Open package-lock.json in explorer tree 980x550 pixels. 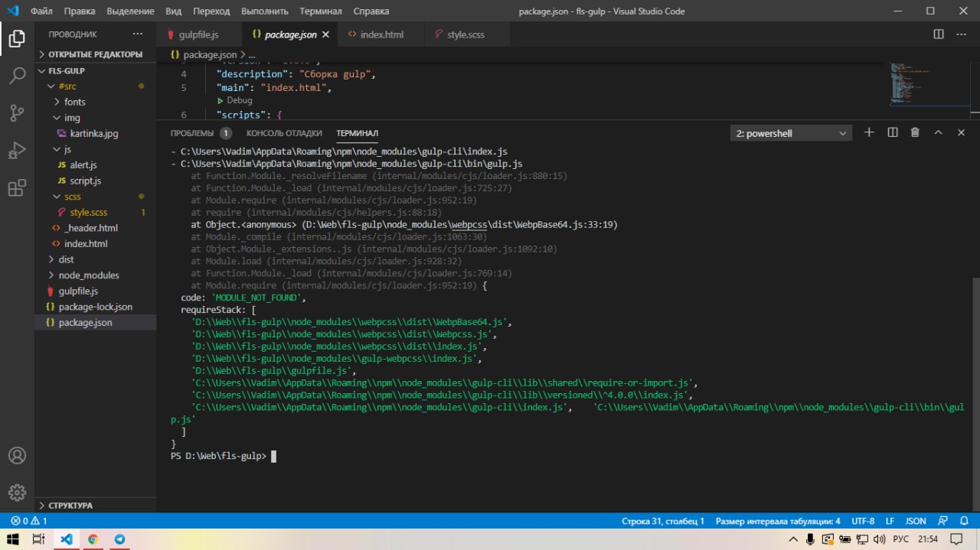point(96,307)
